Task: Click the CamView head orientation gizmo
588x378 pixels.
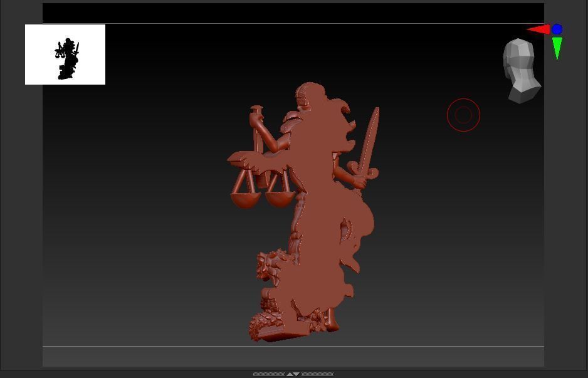Action: click(522, 70)
